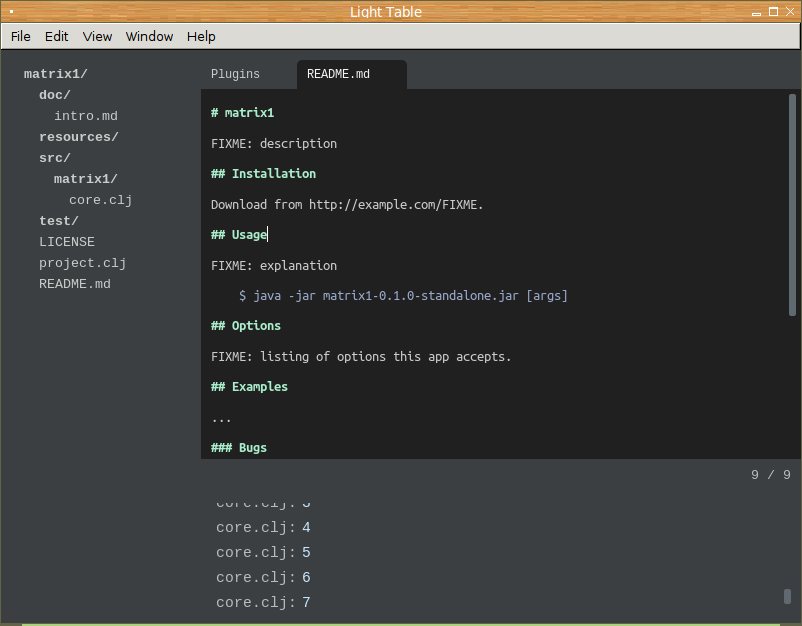This screenshot has height=626, width=802.
Task: Collapse the src/ folder
Action: [54, 158]
